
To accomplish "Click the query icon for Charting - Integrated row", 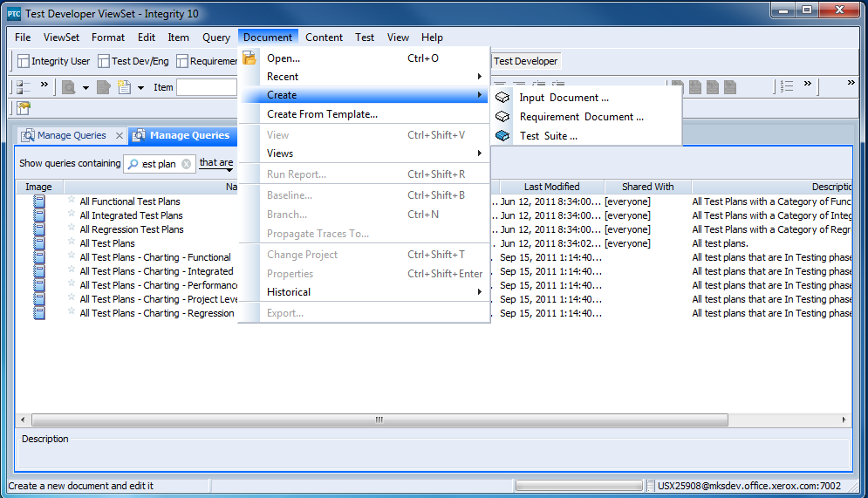I will point(38,271).
